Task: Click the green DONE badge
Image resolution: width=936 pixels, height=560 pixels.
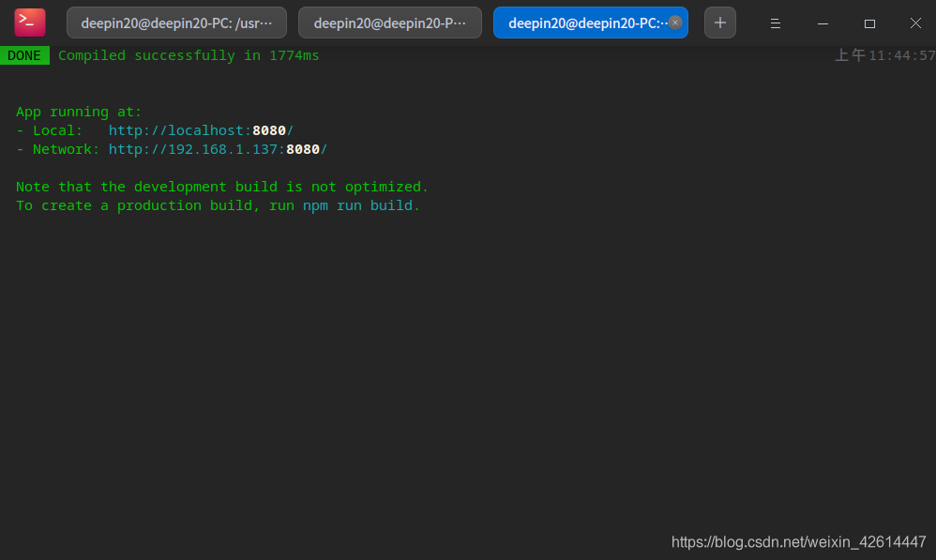Action: click(x=24, y=55)
